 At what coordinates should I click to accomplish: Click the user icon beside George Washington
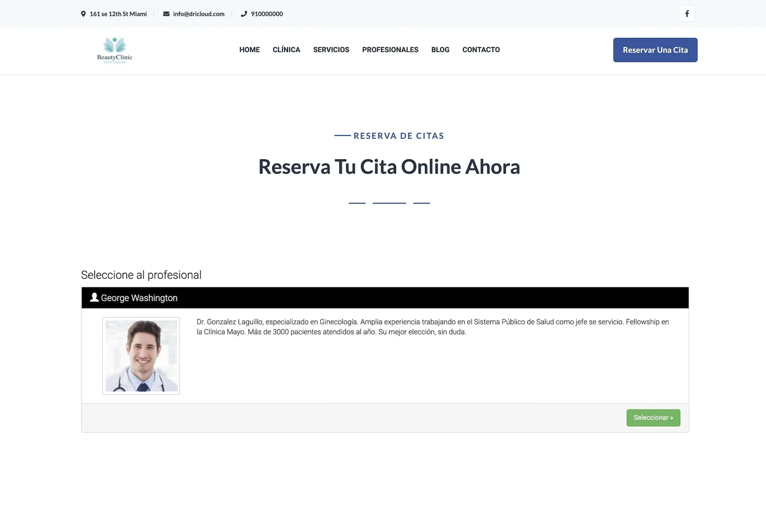coord(94,297)
